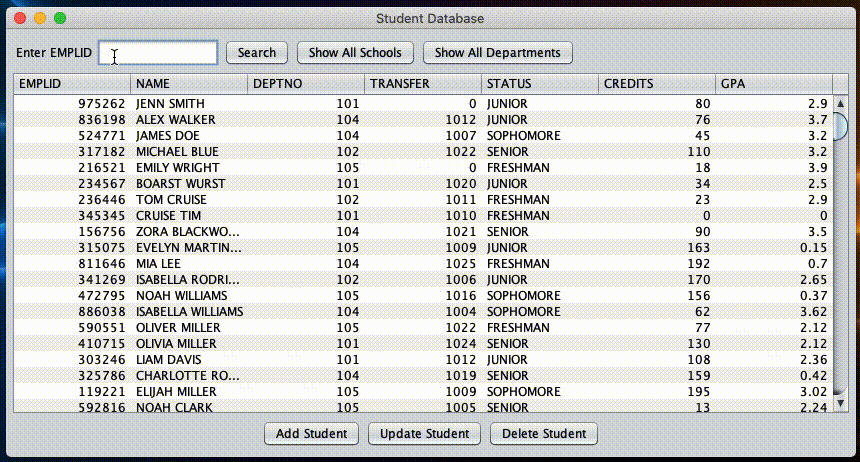Click DEPTNO 102 in TOM CRUISE row
Viewport: 860px width, 462px height.
(x=306, y=200)
